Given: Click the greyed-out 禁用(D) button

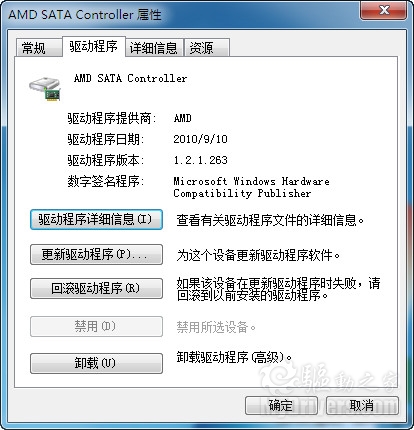Looking at the screenshot, I should pos(96,326).
